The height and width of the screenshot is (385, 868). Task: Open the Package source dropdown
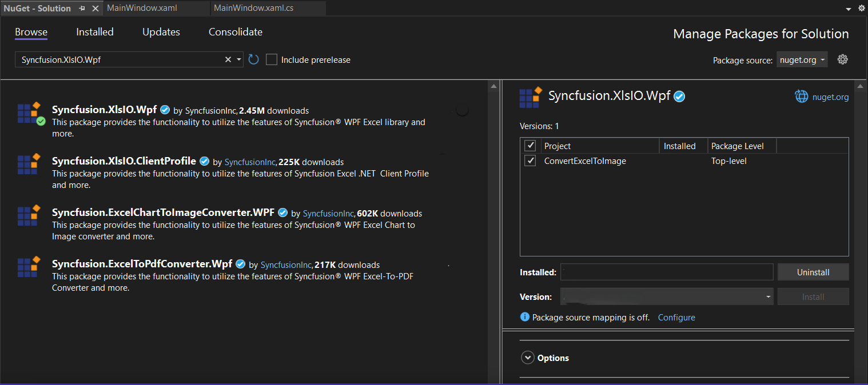pyautogui.click(x=802, y=59)
